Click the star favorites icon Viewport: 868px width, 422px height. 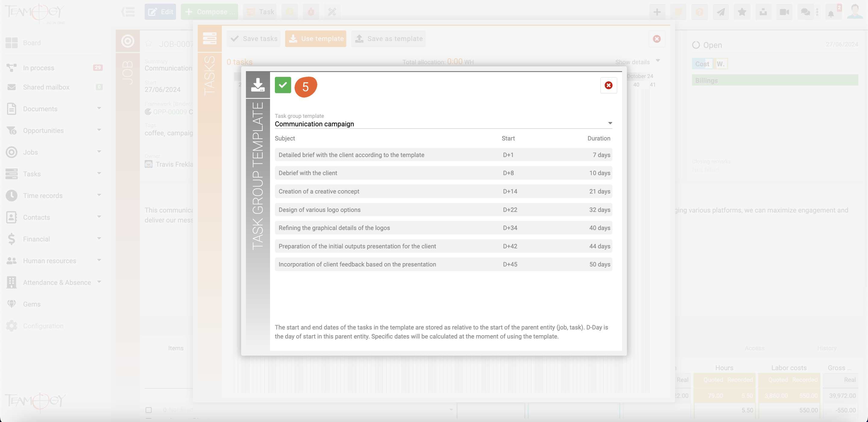click(x=742, y=12)
